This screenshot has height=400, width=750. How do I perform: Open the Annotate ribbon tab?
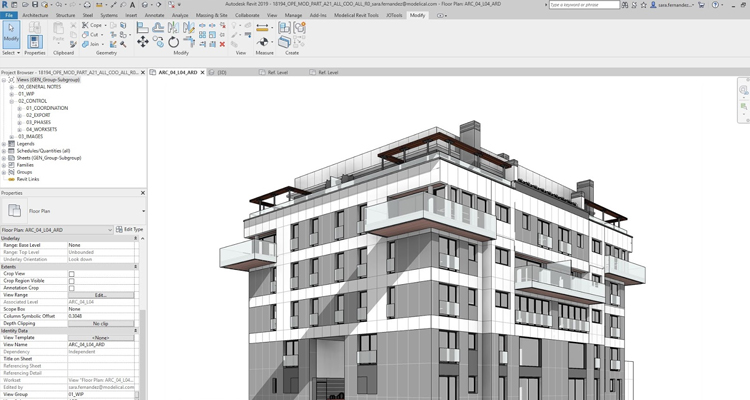(x=154, y=15)
